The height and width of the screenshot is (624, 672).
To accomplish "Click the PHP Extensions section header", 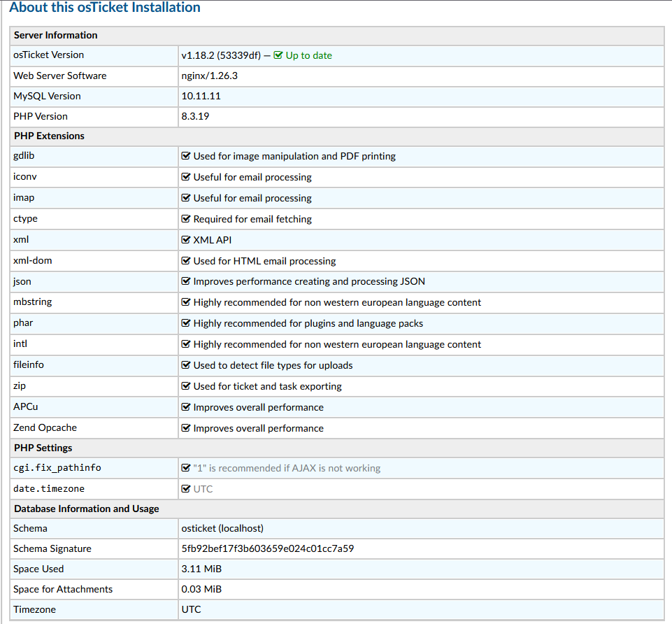I will pos(49,136).
